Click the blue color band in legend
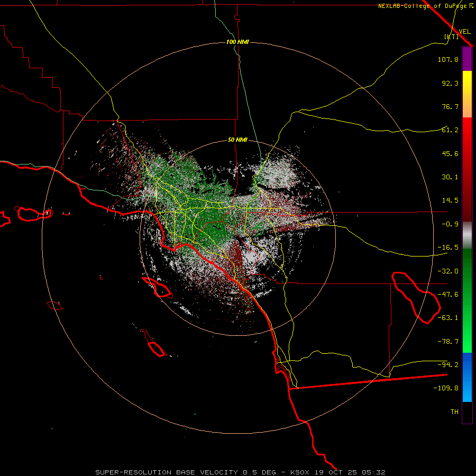The height and width of the screenshot is (476, 476). (467, 377)
